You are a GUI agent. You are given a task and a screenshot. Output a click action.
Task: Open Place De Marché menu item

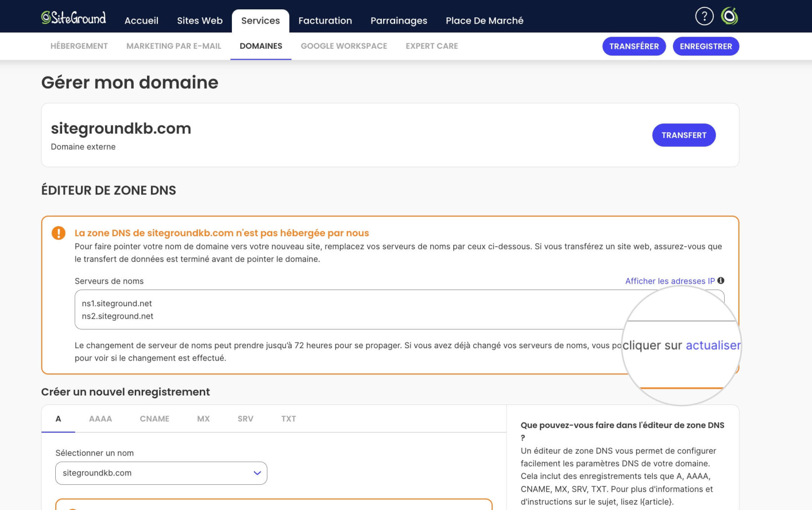(484, 21)
